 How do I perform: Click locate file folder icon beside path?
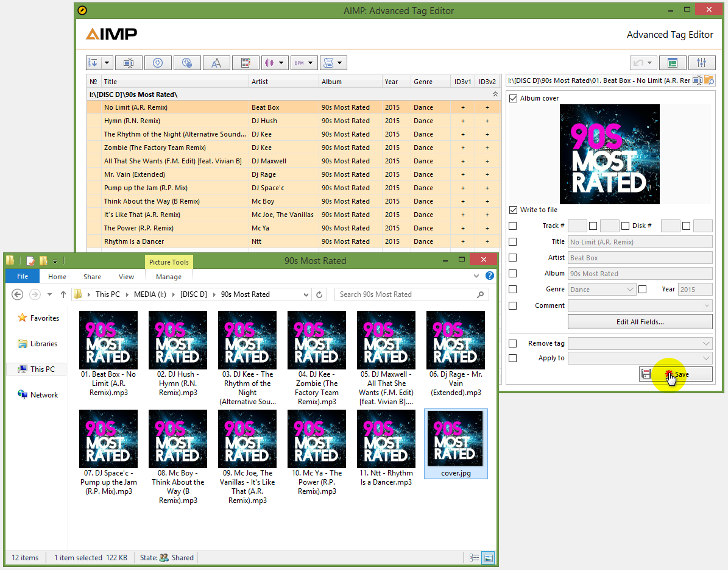pyautogui.click(x=709, y=80)
